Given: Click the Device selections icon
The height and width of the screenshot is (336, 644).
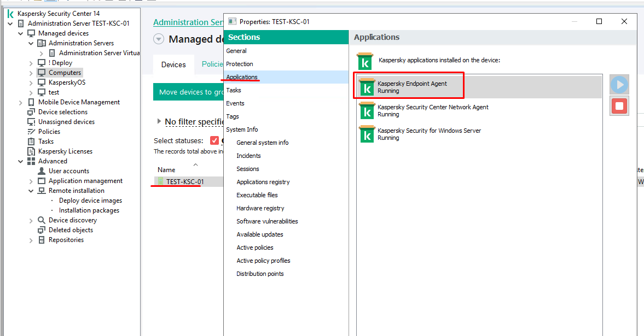Looking at the screenshot, I should [31, 112].
